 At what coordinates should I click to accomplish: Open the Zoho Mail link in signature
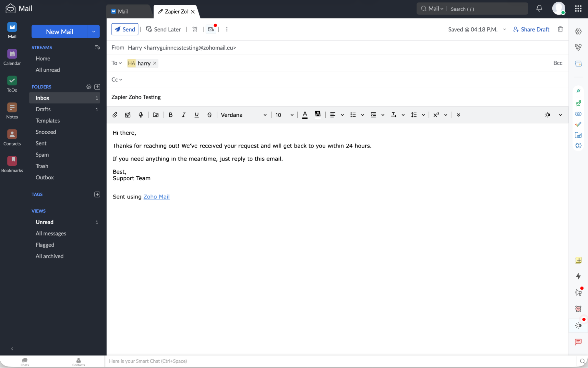[156, 197]
